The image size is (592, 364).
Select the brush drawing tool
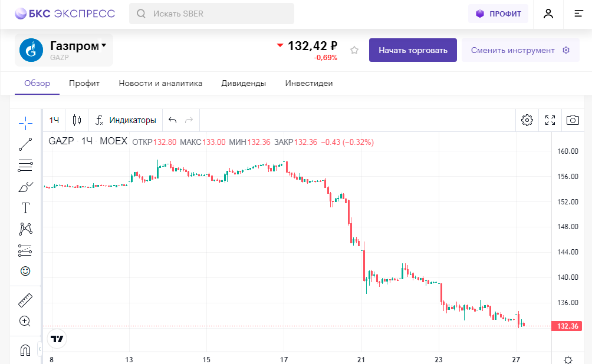25,187
